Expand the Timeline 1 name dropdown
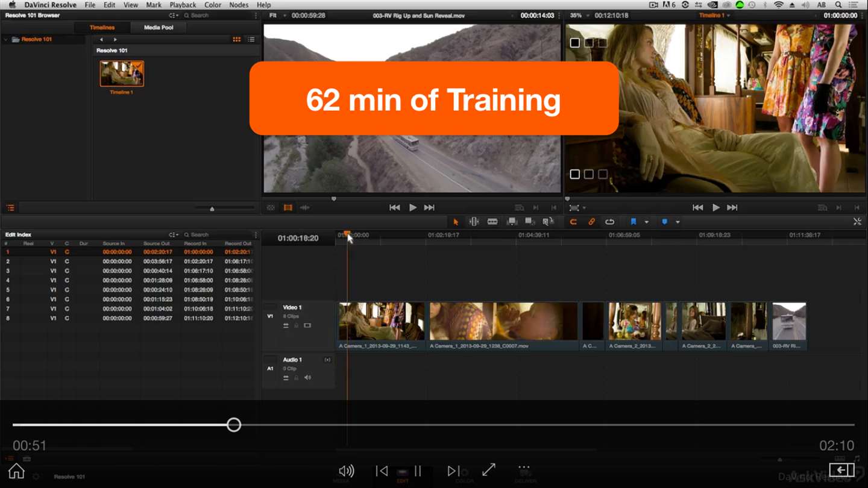 714,15
